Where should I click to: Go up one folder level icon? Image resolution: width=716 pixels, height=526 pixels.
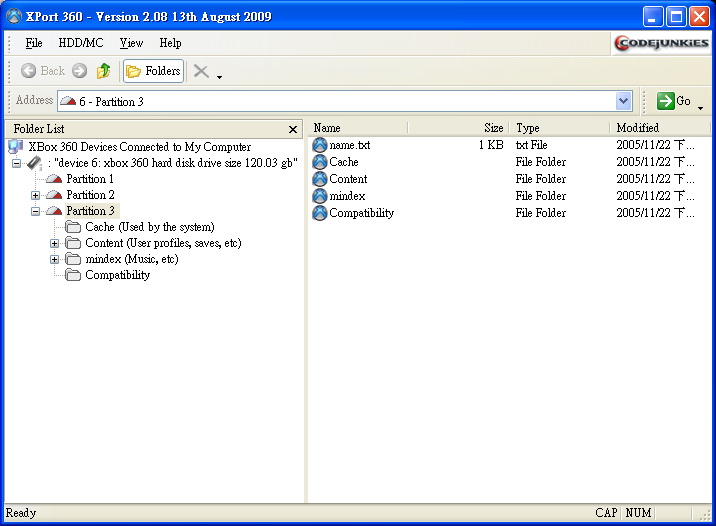104,71
